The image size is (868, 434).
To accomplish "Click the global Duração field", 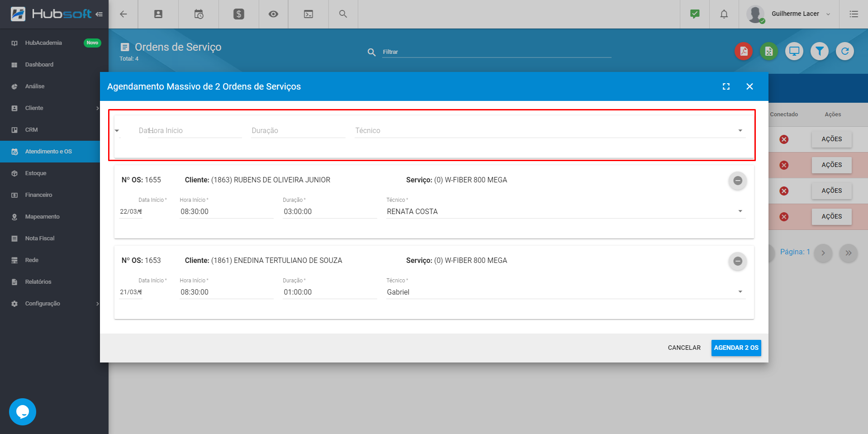I will pyautogui.click(x=298, y=130).
